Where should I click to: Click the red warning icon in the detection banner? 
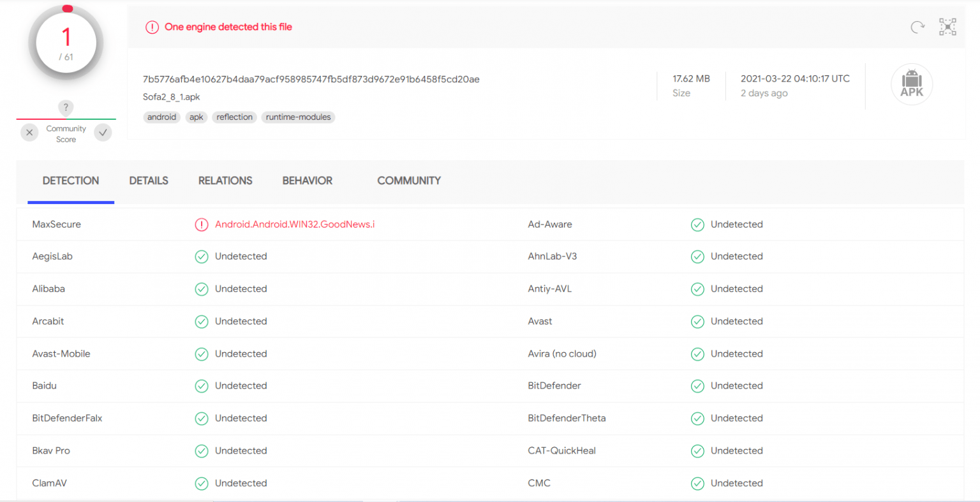152,27
